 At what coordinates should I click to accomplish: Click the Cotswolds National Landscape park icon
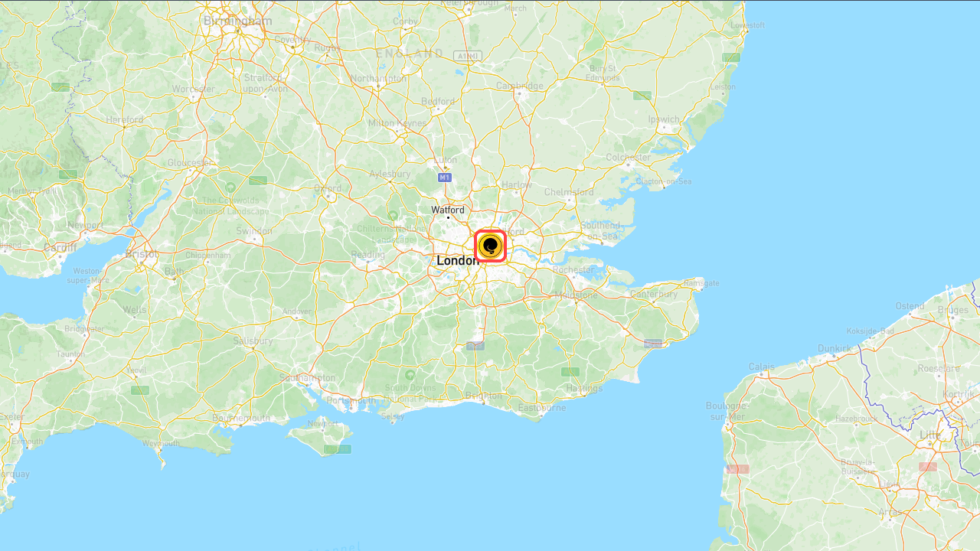[x=230, y=187]
